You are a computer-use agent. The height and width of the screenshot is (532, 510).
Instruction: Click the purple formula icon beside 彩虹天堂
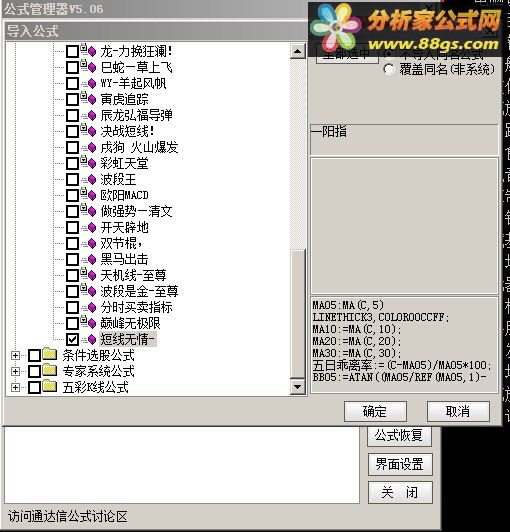coord(92,164)
